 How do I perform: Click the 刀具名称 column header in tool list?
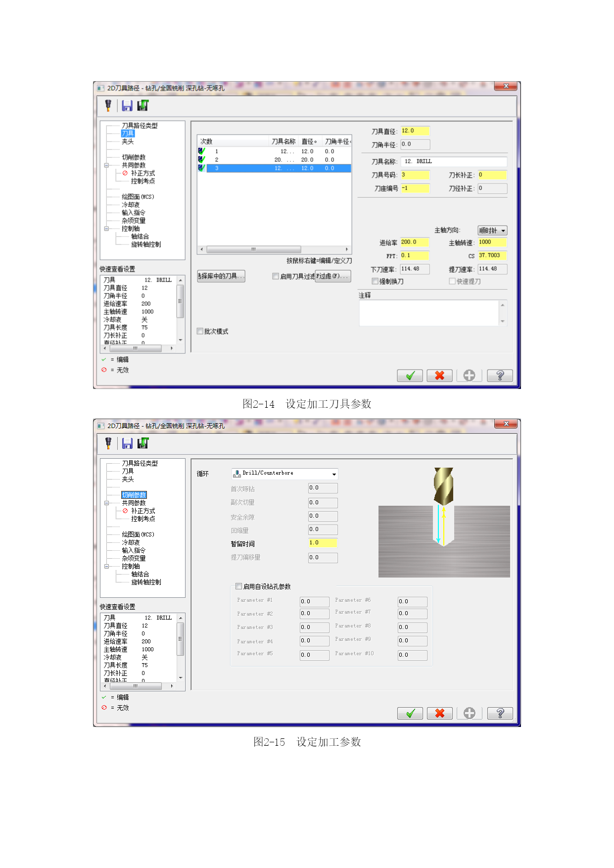283,142
